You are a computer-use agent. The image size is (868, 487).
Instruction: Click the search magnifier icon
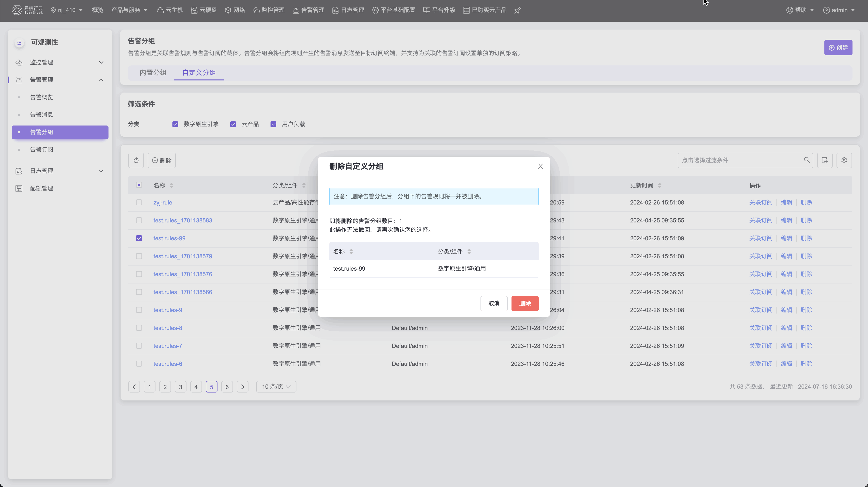point(807,160)
